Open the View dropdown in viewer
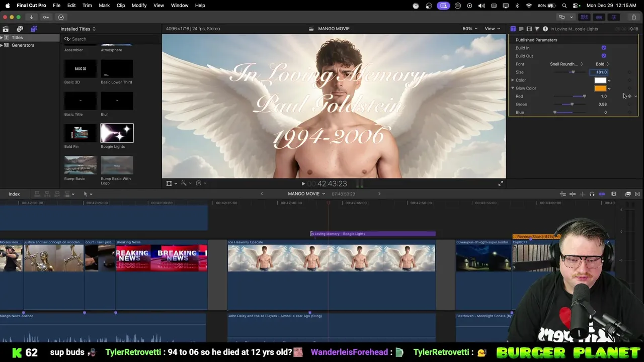This screenshot has height=362, width=644. [492, 29]
